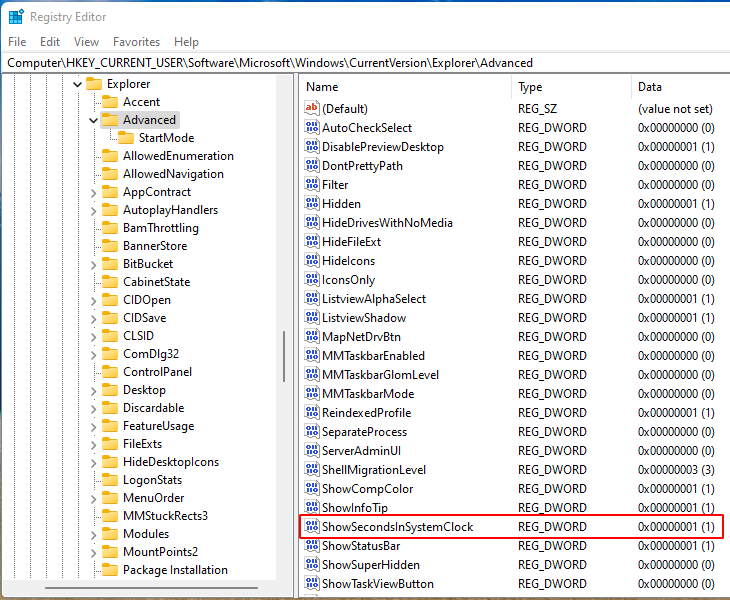Select the ControlPanel key label
This screenshot has width=730, height=600.
[157, 372]
